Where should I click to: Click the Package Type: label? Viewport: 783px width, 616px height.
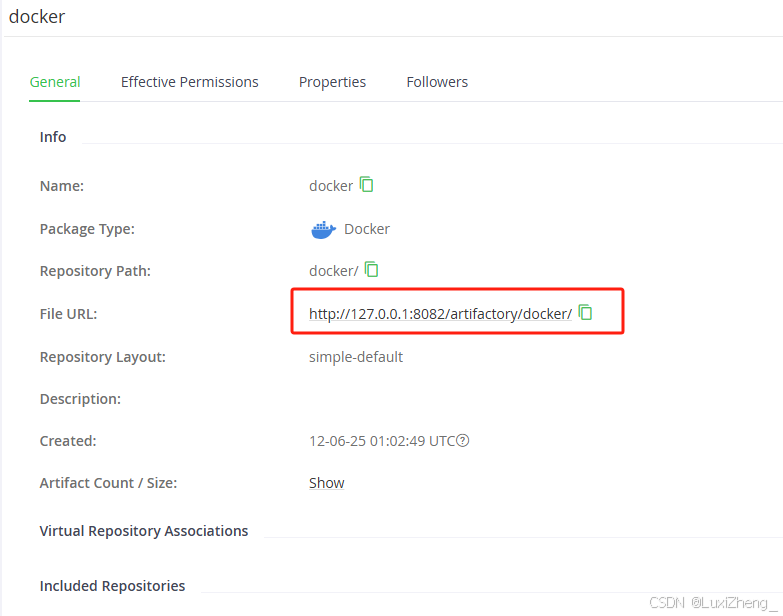87,229
